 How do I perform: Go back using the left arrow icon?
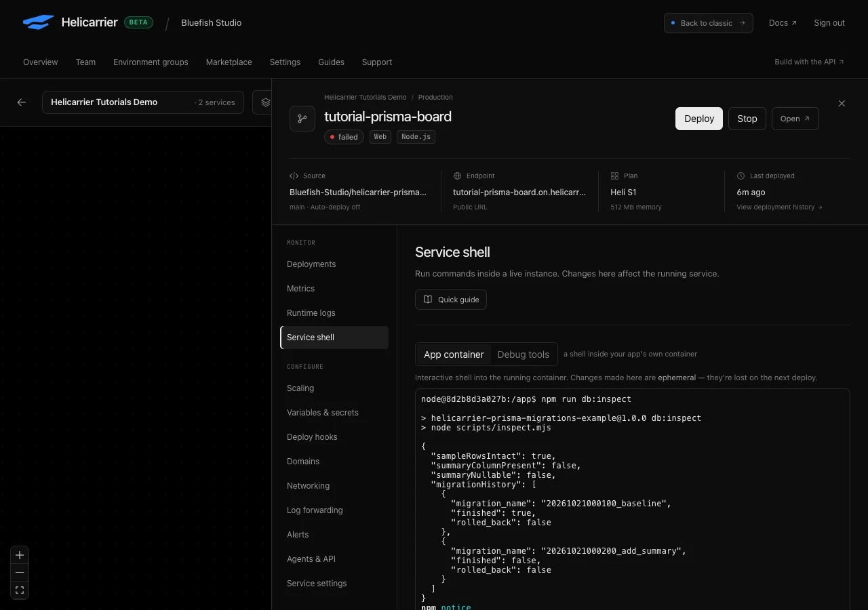22,102
